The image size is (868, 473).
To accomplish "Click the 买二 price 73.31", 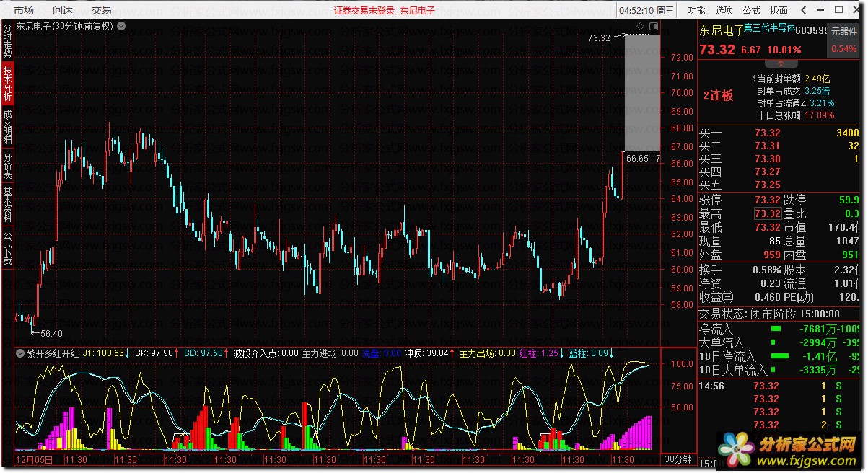I will [768, 146].
